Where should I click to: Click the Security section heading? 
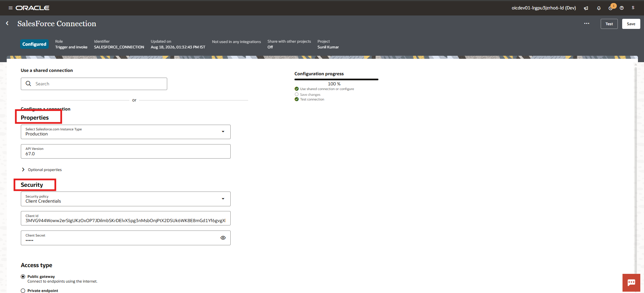coord(32,185)
